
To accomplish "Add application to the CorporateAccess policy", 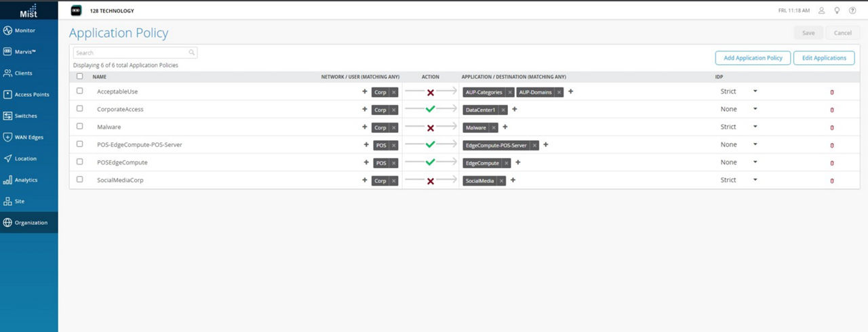I will (515, 109).
